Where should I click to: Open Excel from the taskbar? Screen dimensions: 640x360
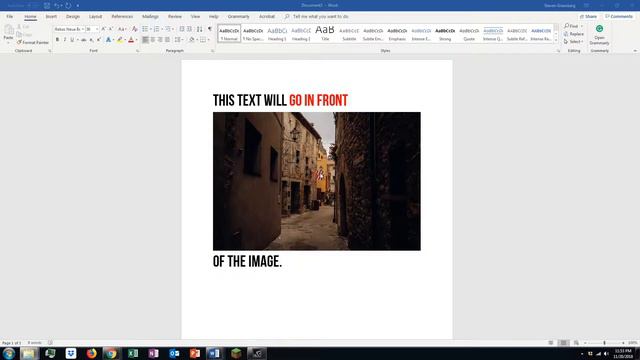point(133,353)
